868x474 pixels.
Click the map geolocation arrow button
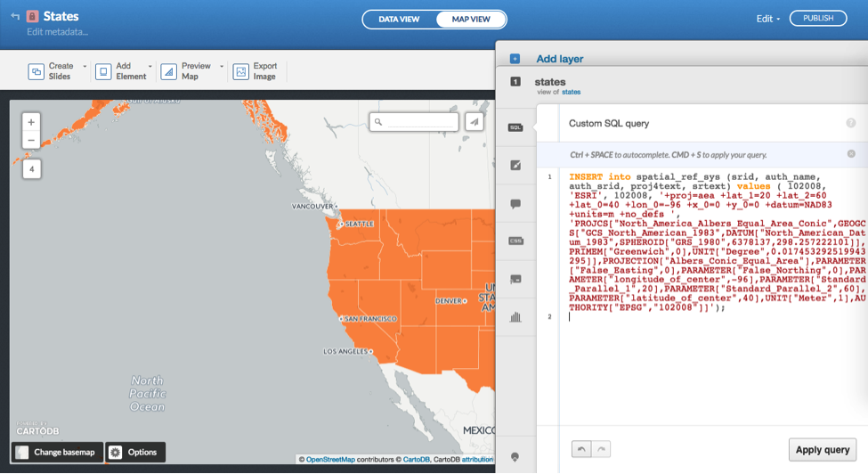click(x=475, y=122)
